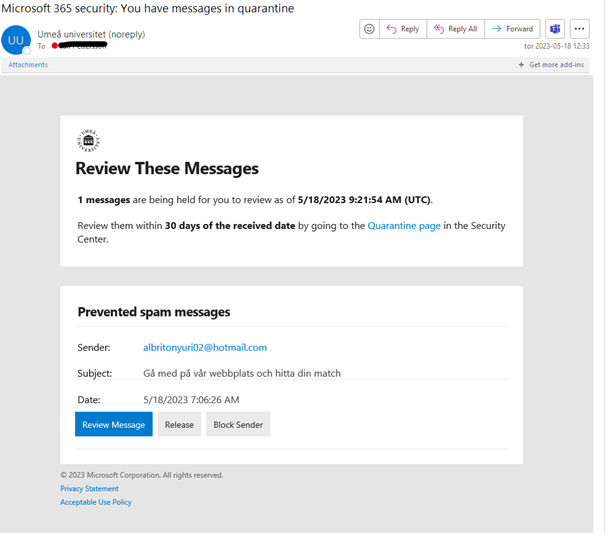Click the plus icon beside add-ins
The height and width of the screenshot is (533, 605).
pyautogui.click(x=521, y=65)
